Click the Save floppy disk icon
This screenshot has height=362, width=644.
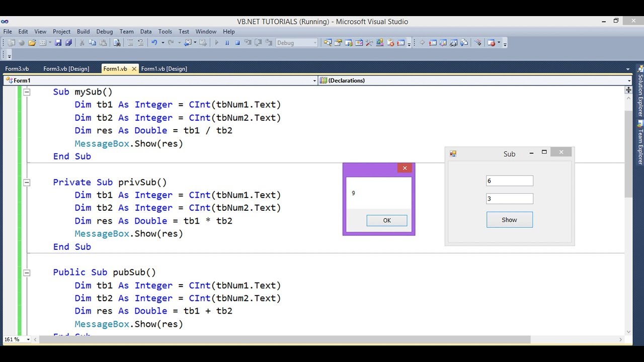coord(58,43)
